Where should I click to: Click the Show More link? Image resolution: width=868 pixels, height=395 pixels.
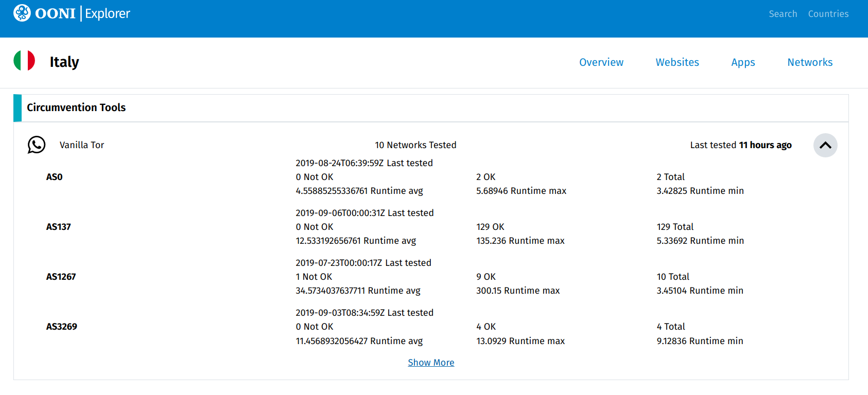point(431,363)
